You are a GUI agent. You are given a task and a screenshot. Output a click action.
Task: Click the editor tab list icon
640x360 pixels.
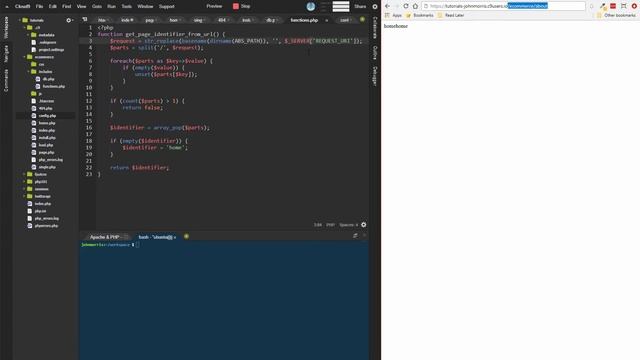[x=84, y=20]
